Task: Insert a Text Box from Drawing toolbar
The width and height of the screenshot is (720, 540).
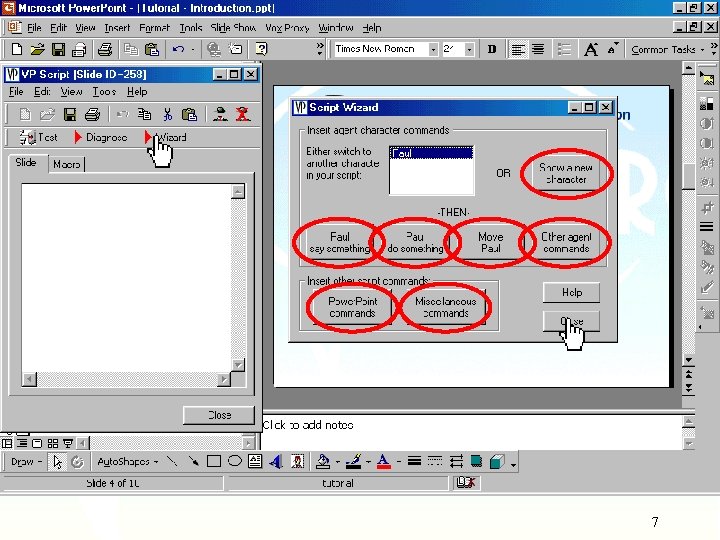Action: tap(255, 461)
